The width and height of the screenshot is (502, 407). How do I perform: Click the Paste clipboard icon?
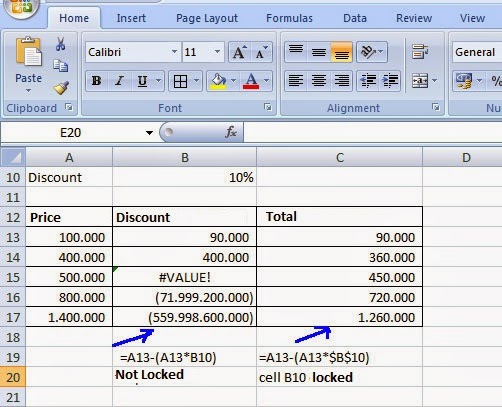tap(29, 53)
